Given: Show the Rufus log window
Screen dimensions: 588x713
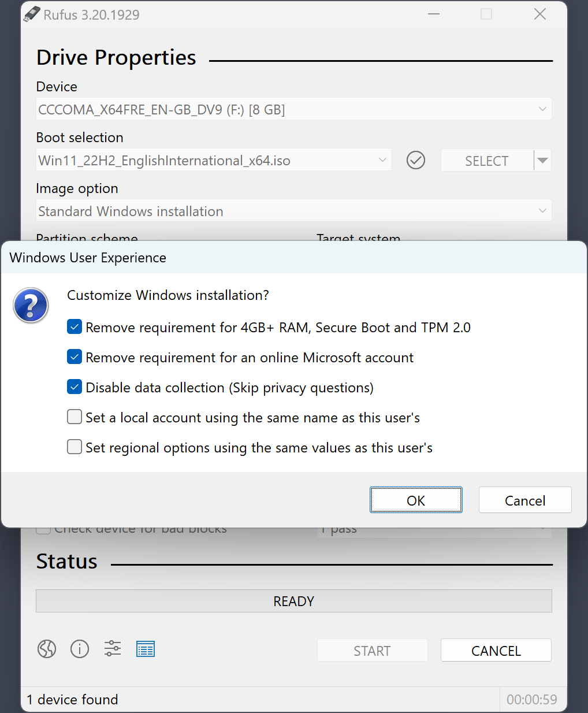Looking at the screenshot, I should [145, 649].
